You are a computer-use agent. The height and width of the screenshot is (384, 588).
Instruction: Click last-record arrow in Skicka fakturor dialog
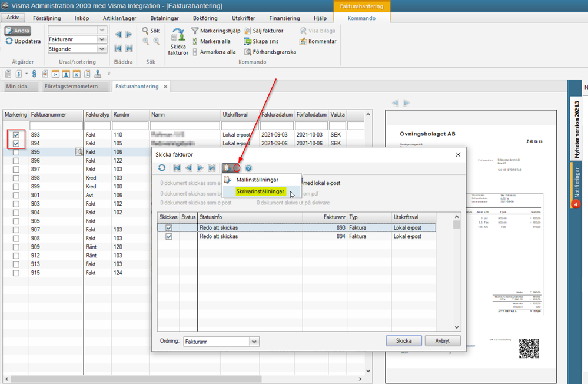tap(212, 168)
